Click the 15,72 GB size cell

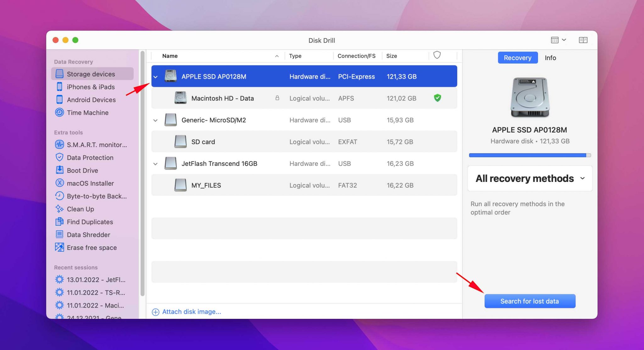click(400, 142)
